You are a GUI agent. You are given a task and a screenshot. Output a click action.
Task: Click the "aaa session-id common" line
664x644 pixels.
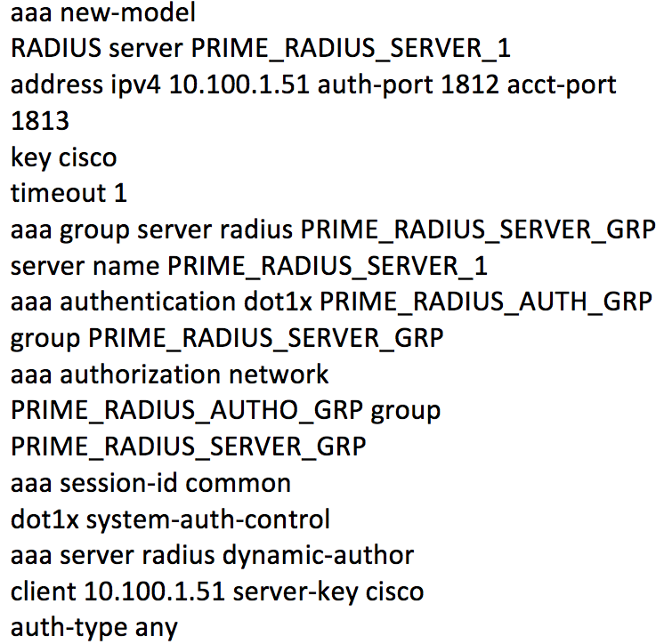point(150,483)
